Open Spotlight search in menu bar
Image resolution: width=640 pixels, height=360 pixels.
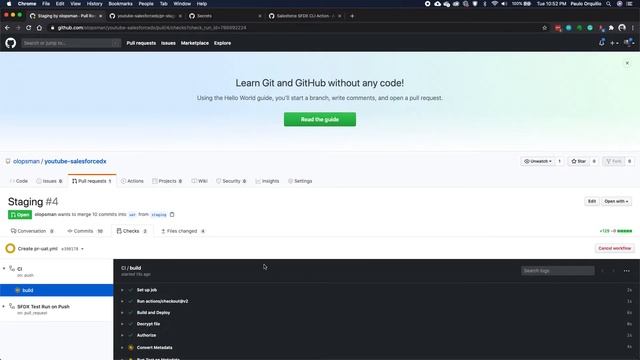point(609,4)
